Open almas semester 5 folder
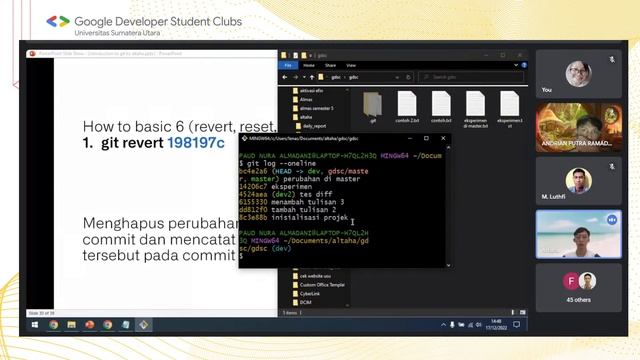This screenshot has width=640, height=360. click(313, 109)
